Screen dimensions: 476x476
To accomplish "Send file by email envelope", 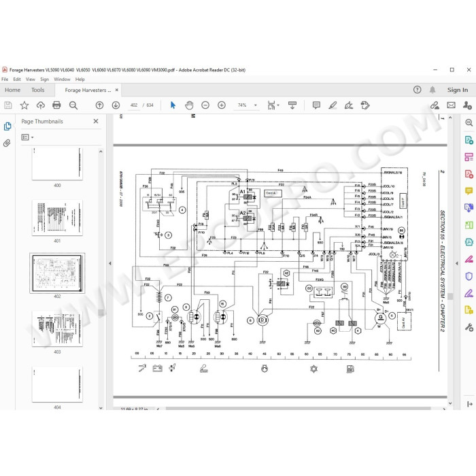I will (x=451, y=105).
